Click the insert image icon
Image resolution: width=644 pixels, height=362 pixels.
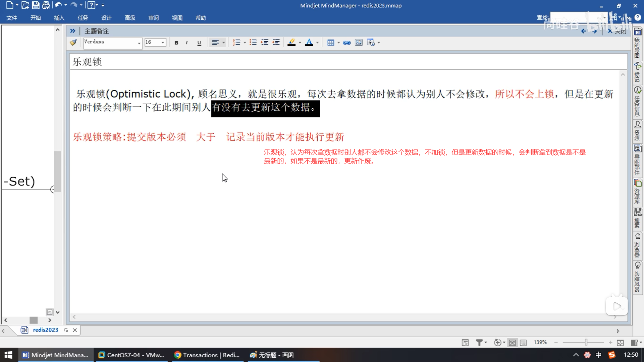point(359,43)
